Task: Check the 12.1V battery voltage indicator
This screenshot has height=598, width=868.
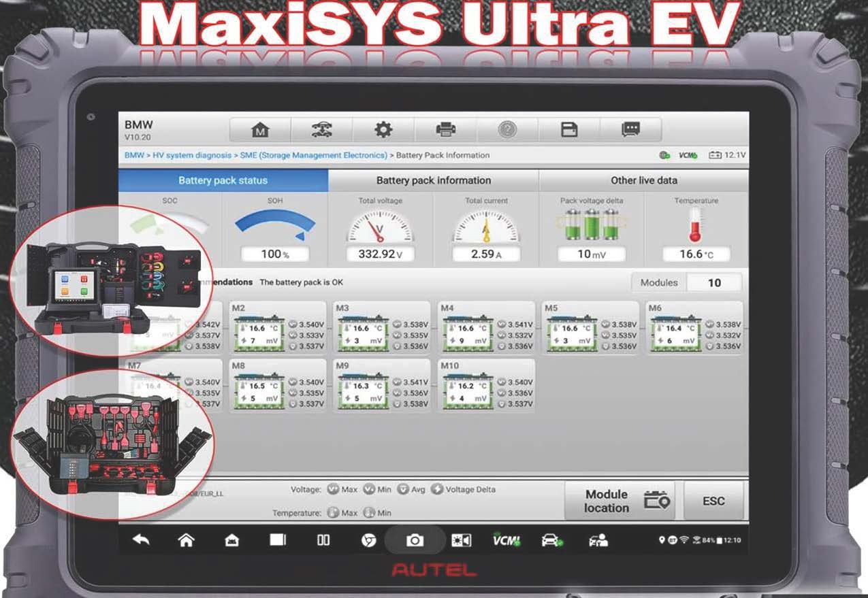Action: pos(727,155)
